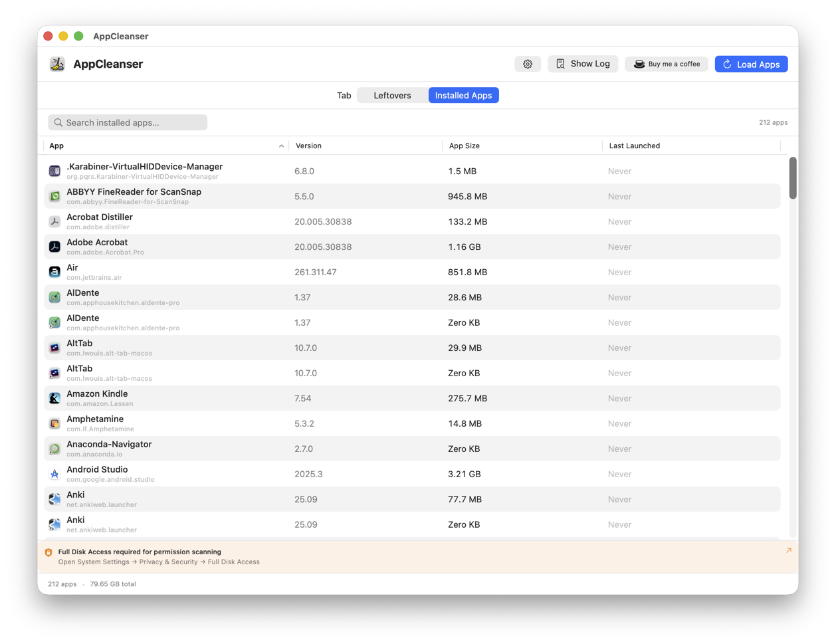Sort by the App Size column header
The width and height of the screenshot is (836, 644).
click(522, 146)
